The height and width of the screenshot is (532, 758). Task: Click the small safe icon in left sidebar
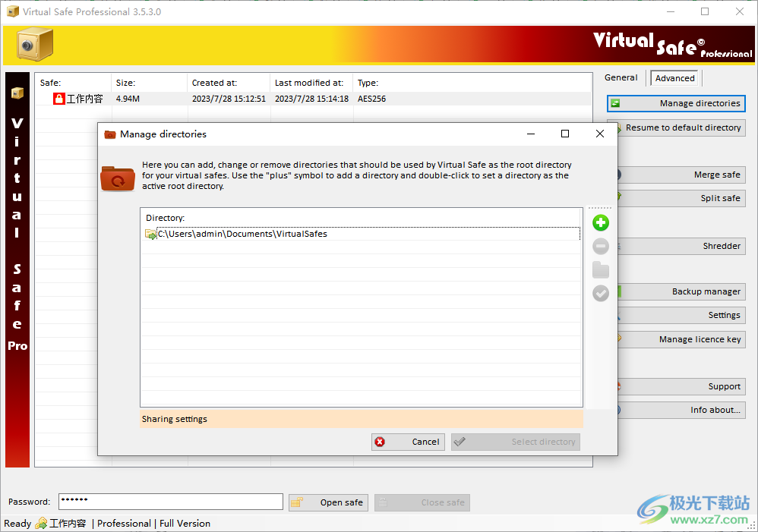(17, 93)
